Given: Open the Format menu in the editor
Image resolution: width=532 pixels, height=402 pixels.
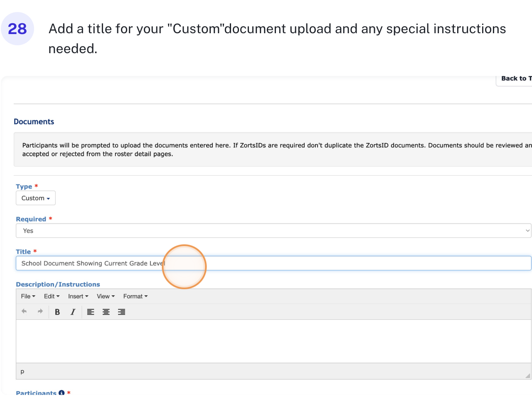Looking at the screenshot, I should click(x=135, y=296).
